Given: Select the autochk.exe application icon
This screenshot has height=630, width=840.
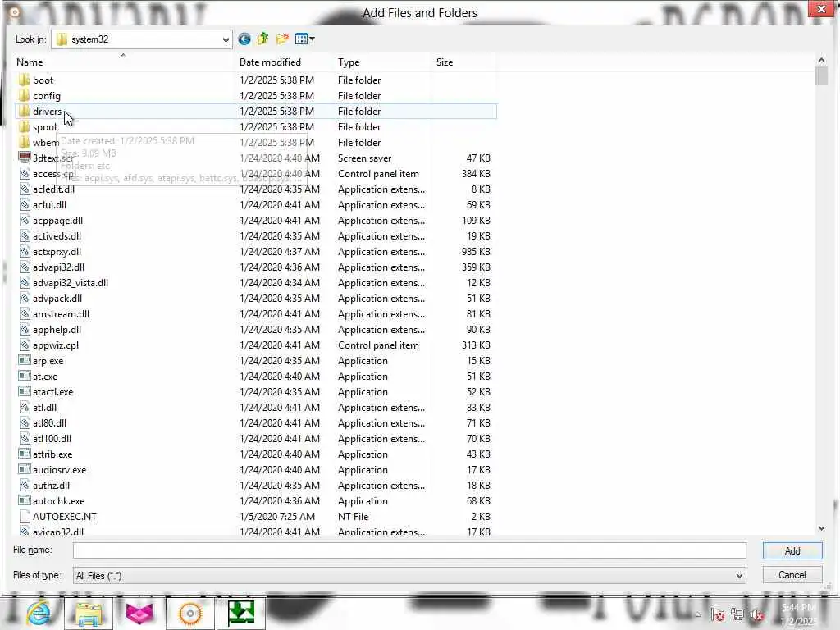Looking at the screenshot, I should (x=24, y=501).
